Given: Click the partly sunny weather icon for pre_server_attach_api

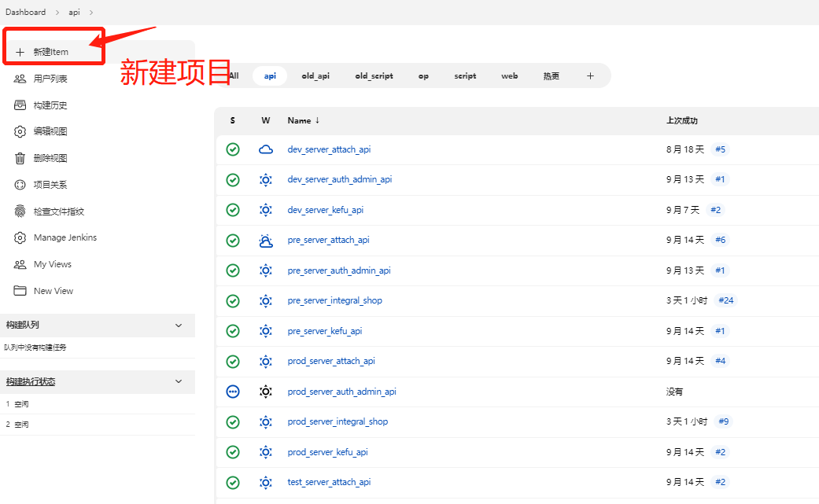Looking at the screenshot, I should pyautogui.click(x=266, y=241).
